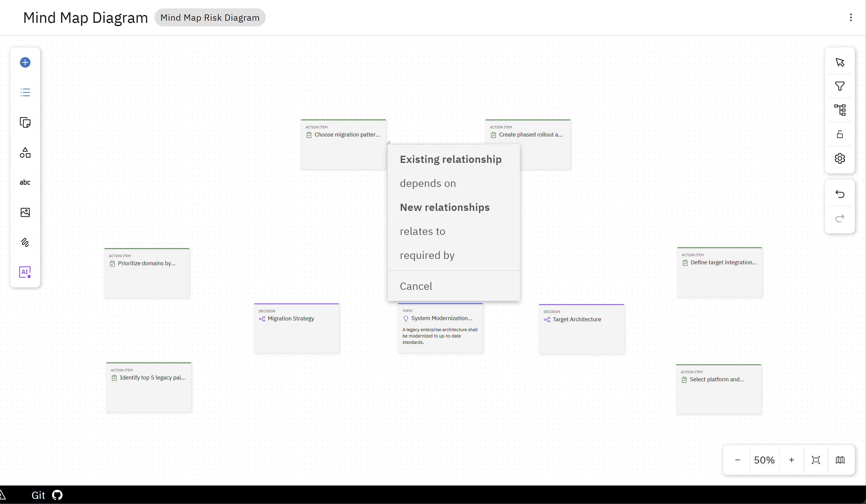Open the list outline view icon
Image resolution: width=866 pixels, height=504 pixels.
[x=25, y=92]
